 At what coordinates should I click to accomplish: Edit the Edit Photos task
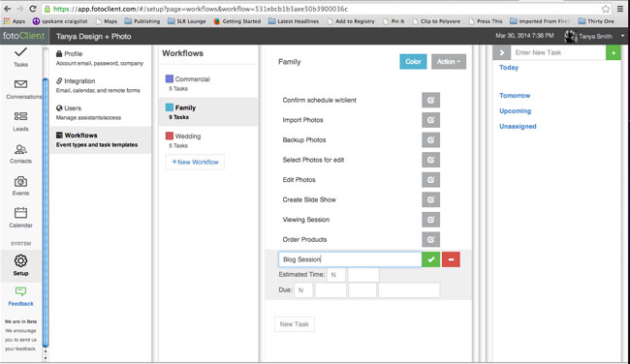430,180
